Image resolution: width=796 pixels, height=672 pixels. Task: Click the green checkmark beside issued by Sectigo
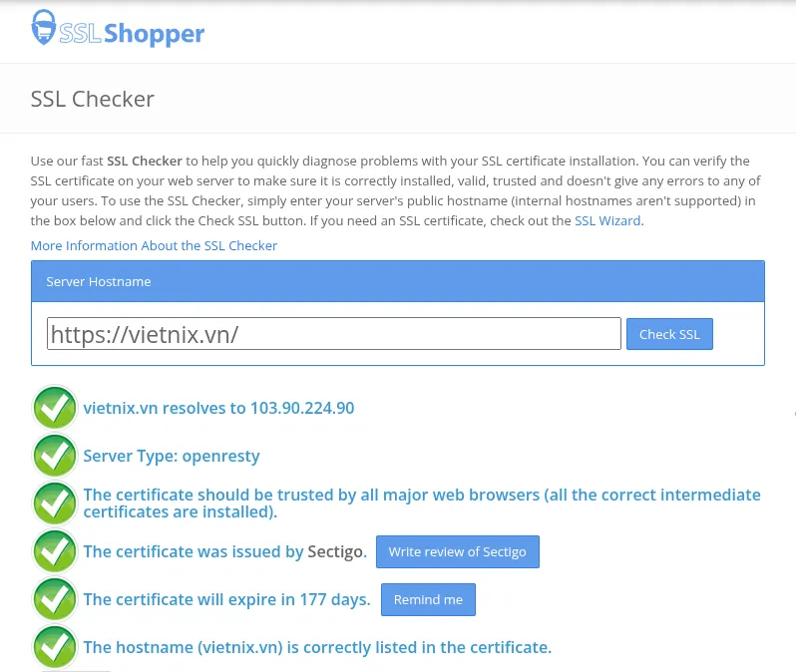[55, 551]
